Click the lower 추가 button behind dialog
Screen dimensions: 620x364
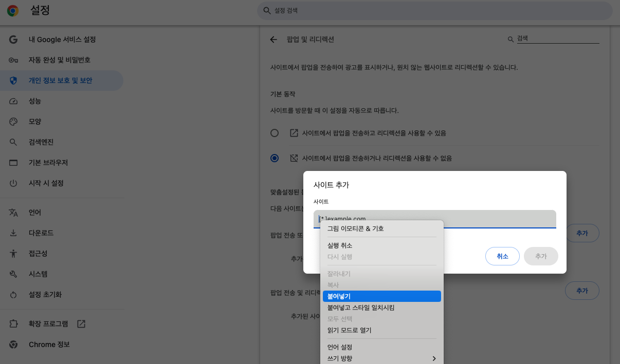pos(582,291)
